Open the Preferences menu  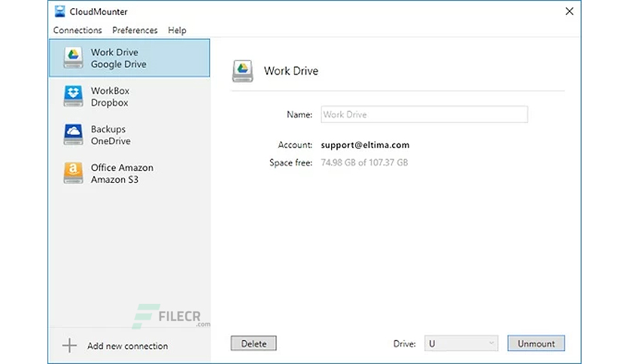[135, 31]
